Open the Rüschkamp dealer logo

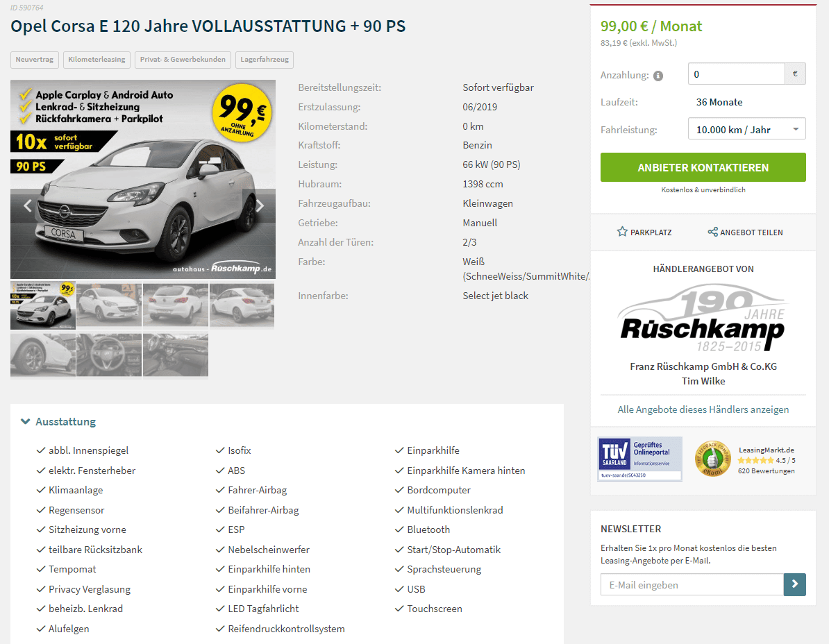[x=703, y=318]
